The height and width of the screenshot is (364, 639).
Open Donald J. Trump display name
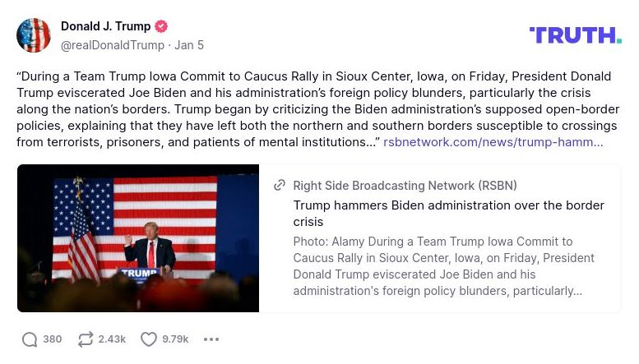[x=106, y=26]
